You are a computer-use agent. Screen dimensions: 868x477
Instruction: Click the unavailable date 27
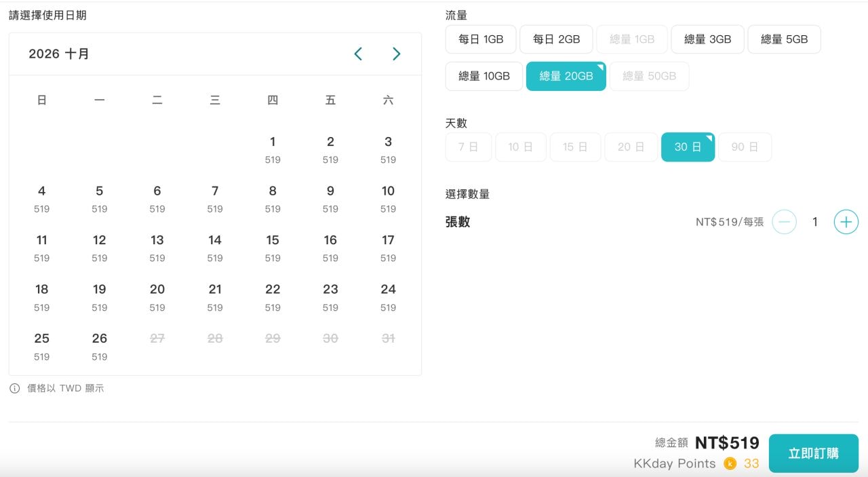157,339
